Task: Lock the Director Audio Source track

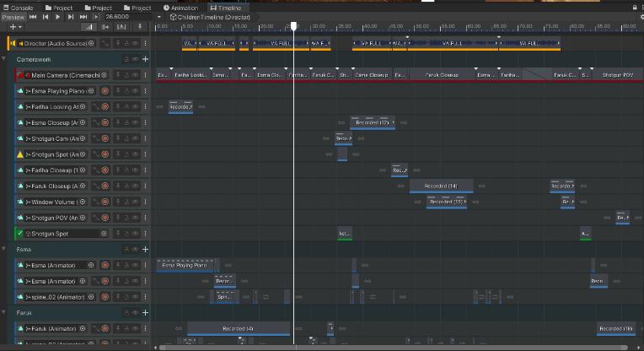Action: [126, 44]
